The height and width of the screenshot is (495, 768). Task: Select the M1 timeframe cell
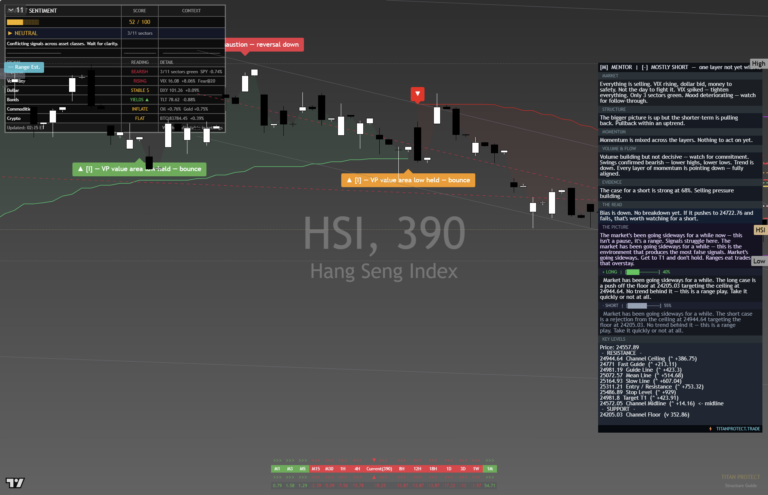(277, 469)
